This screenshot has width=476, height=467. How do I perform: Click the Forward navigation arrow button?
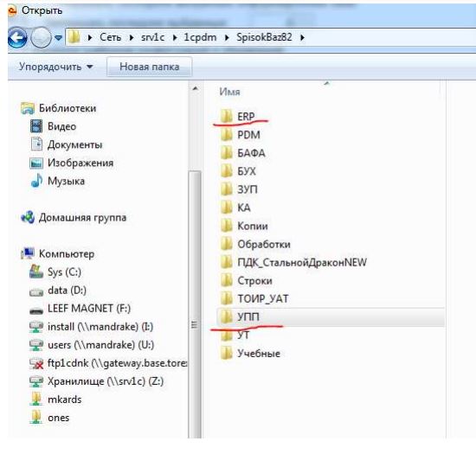41,38
